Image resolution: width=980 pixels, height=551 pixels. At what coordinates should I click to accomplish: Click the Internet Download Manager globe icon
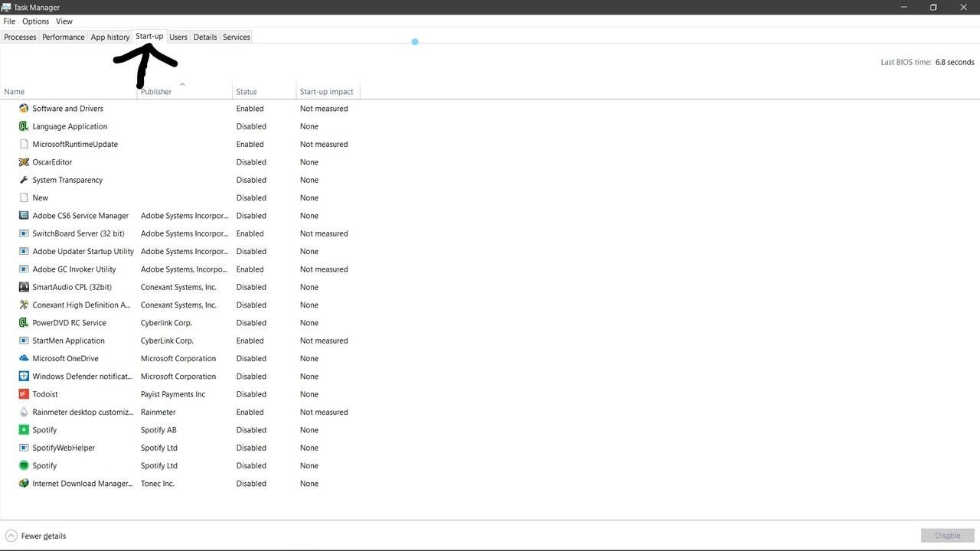click(x=24, y=484)
